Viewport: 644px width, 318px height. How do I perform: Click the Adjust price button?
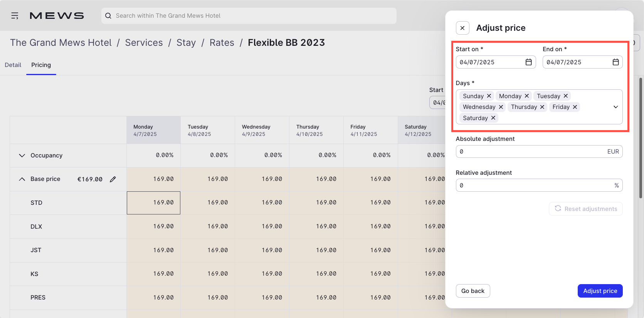[600, 291]
